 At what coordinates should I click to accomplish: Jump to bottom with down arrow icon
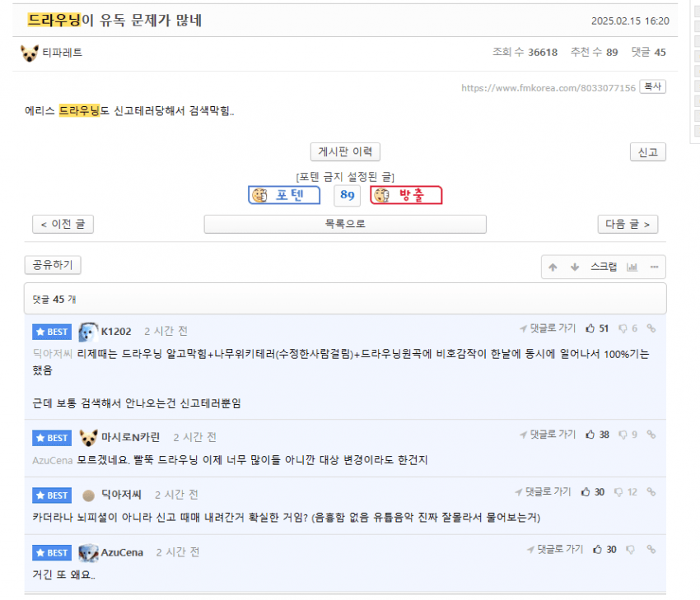(x=575, y=267)
